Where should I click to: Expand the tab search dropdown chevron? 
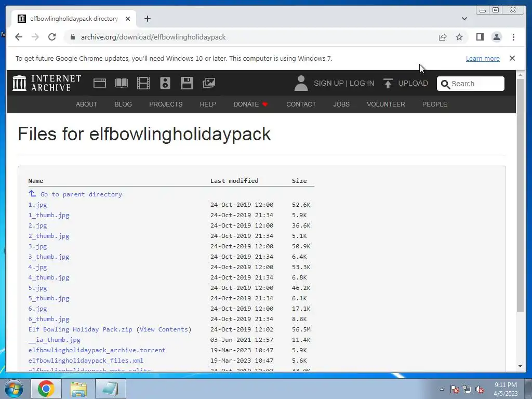[464, 19]
